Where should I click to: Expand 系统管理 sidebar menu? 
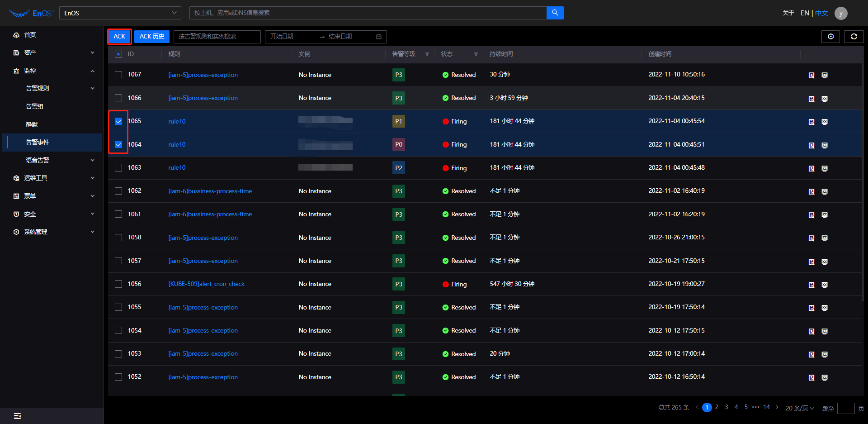pos(52,232)
